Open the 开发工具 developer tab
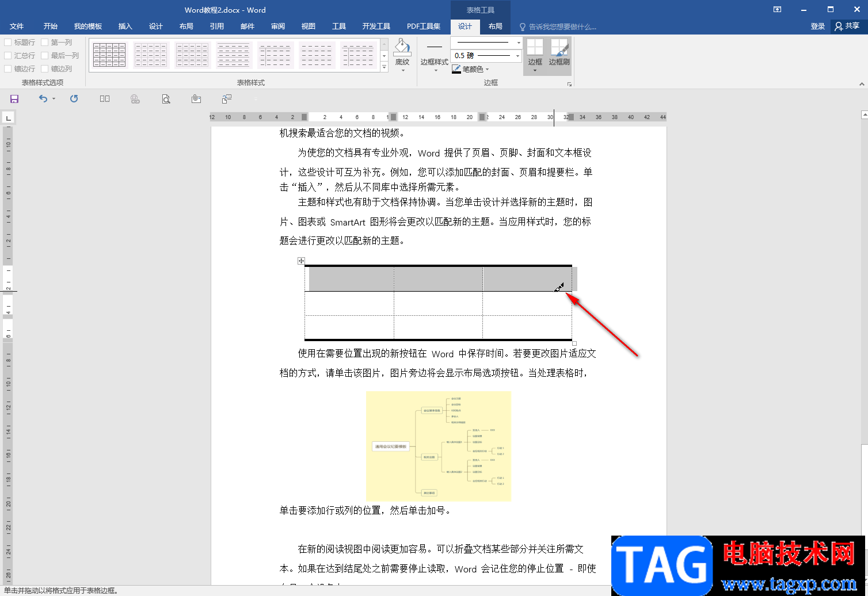Image resolution: width=868 pixels, height=596 pixels. point(376,26)
